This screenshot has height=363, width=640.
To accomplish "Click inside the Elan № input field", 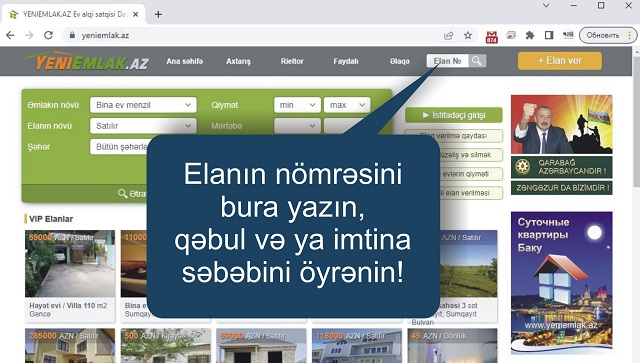I will pos(448,61).
